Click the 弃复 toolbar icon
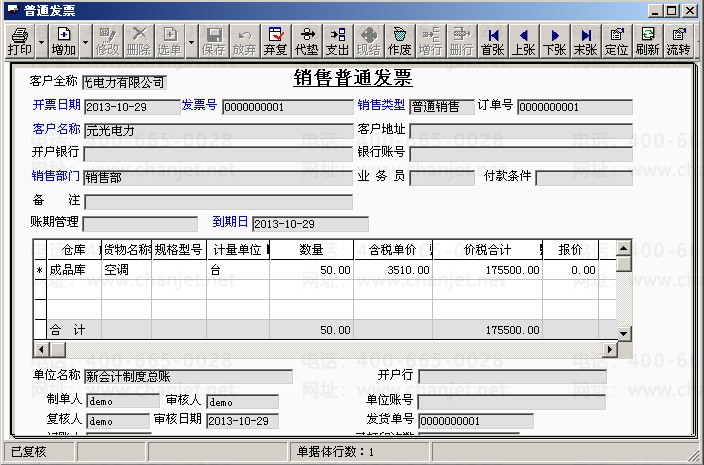Viewport: 704px width, 465px height. pos(275,41)
